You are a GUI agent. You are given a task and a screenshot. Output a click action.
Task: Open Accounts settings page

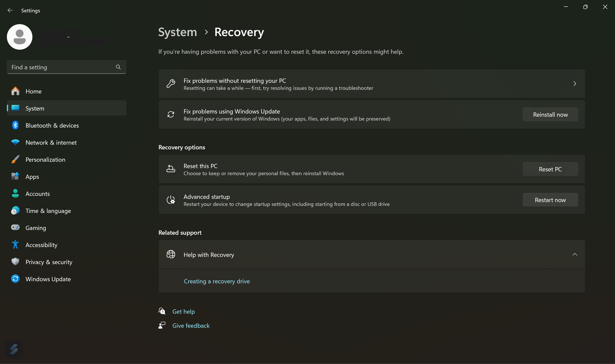(x=66, y=194)
